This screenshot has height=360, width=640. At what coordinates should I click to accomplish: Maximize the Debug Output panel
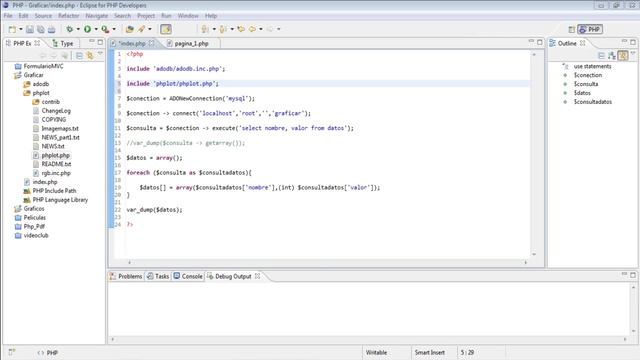pos(633,275)
